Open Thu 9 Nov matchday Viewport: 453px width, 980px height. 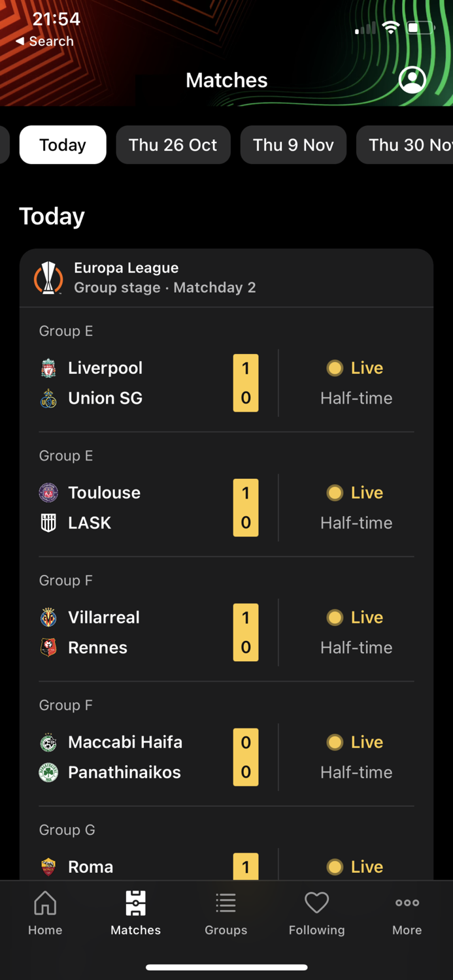(x=293, y=144)
